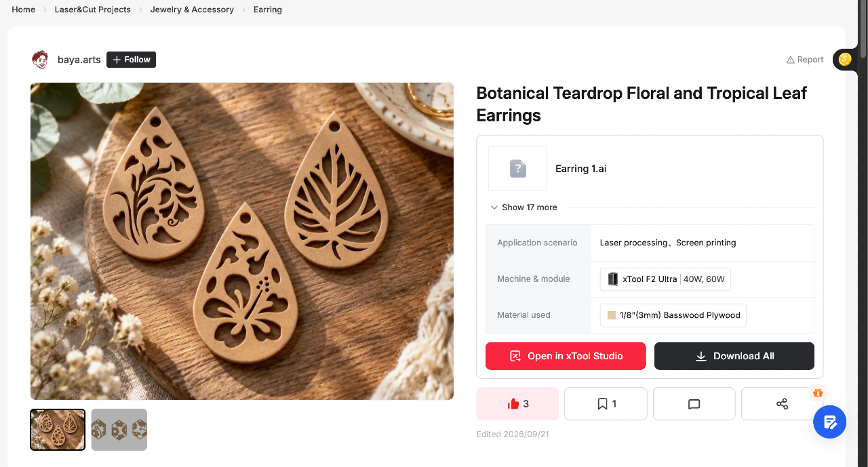Select the second grey preview thumbnail
This screenshot has height=467, width=868.
tap(119, 430)
